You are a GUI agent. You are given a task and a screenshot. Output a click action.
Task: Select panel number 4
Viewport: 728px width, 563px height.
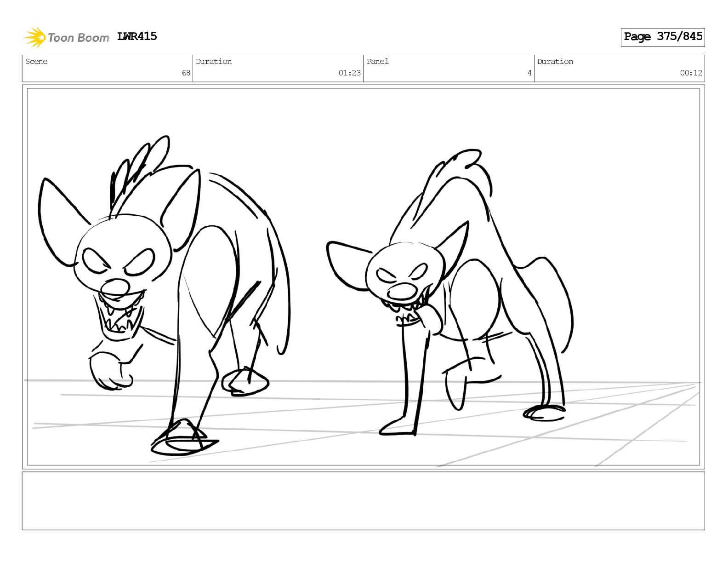[529, 73]
